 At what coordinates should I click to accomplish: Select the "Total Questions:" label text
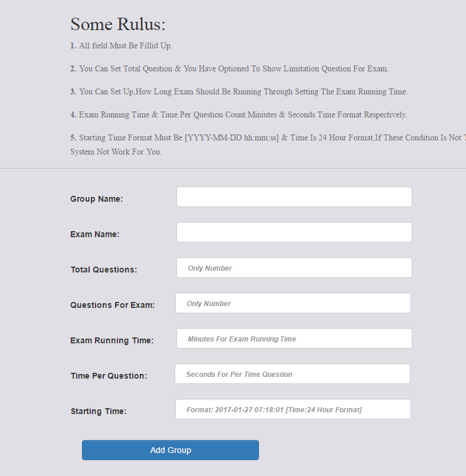pyautogui.click(x=104, y=270)
